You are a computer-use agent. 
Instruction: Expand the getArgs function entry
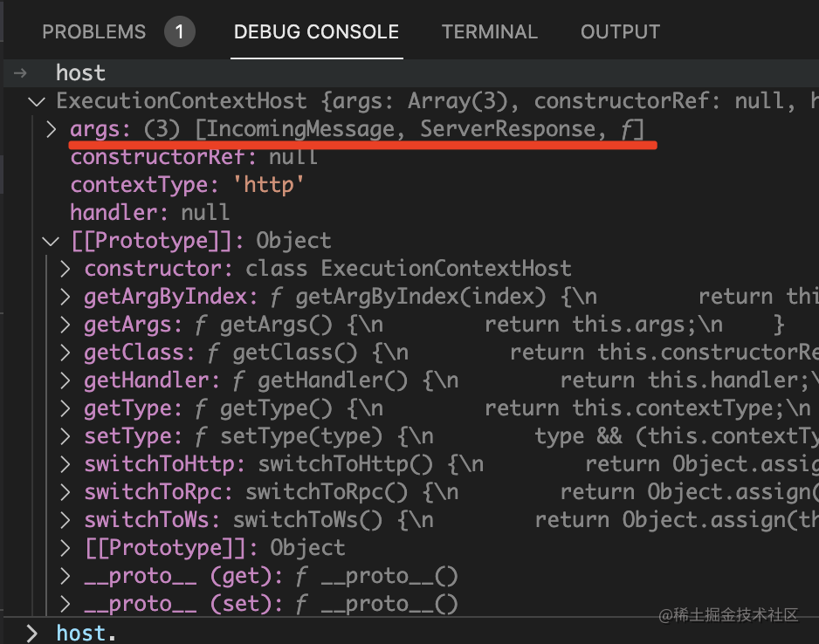65,325
